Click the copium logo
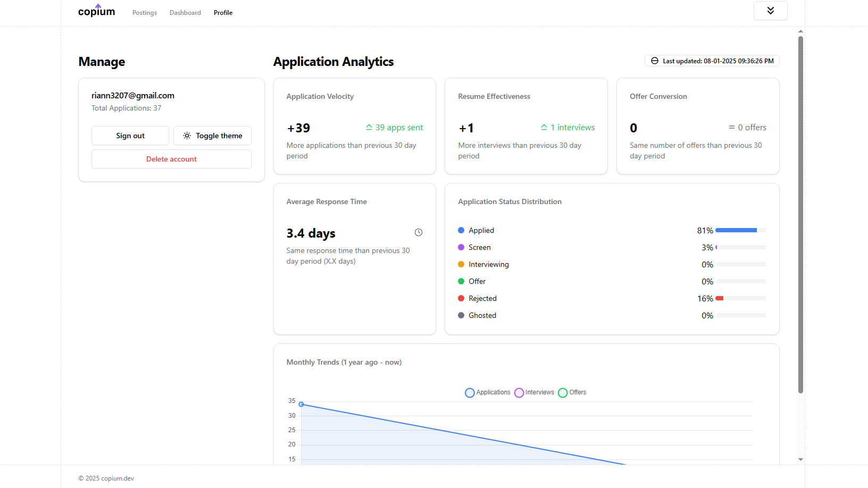868x488 pixels. (x=96, y=11)
